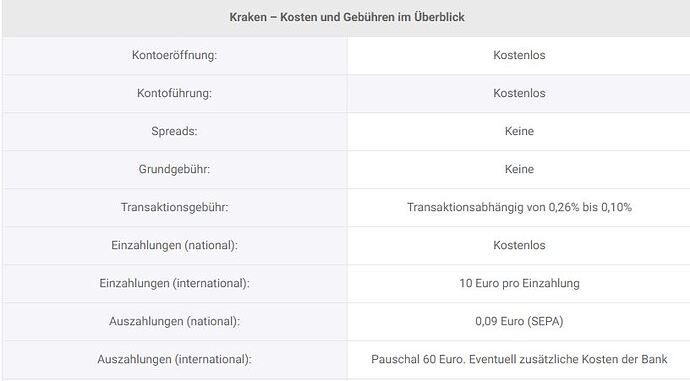Select the Auszahlungen (international) label
The image size is (690, 381).
pyautogui.click(x=174, y=359)
